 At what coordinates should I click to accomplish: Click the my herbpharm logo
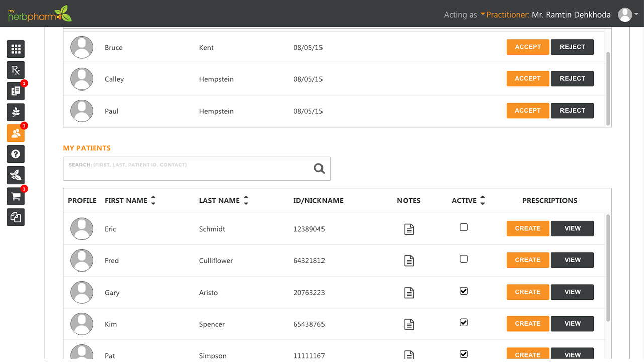coord(40,13)
